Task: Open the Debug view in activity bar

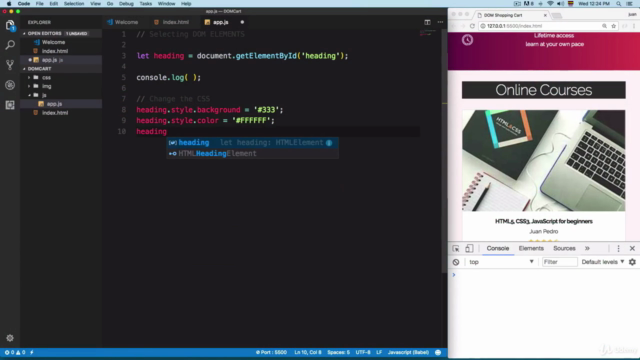Action: pyautogui.click(x=10, y=85)
